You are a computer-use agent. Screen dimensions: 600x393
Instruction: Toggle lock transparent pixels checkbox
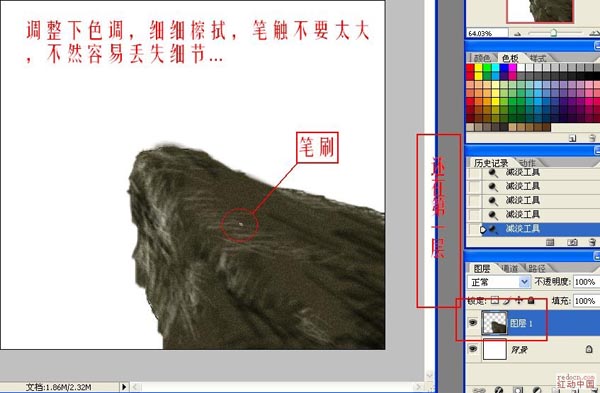pyautogui.click(x=495, y=300)
